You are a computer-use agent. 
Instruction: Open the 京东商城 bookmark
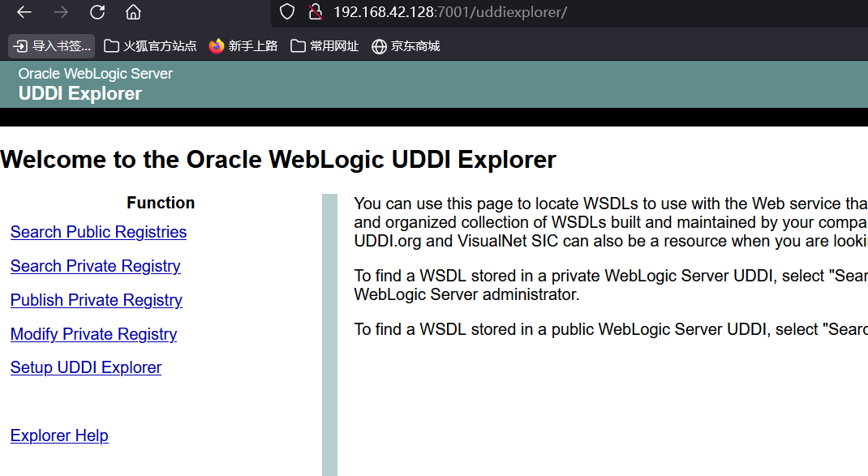pyautogui.click(x=406, y=46)
